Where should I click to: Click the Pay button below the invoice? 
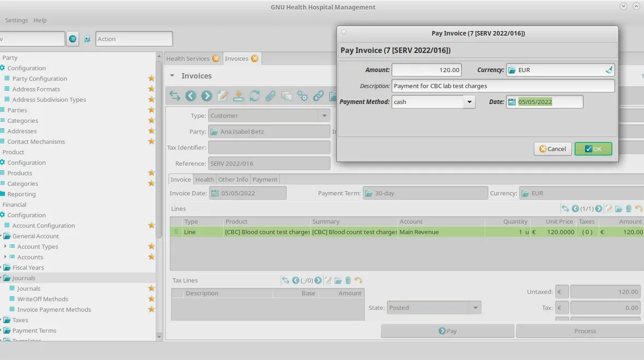[448, 331]
